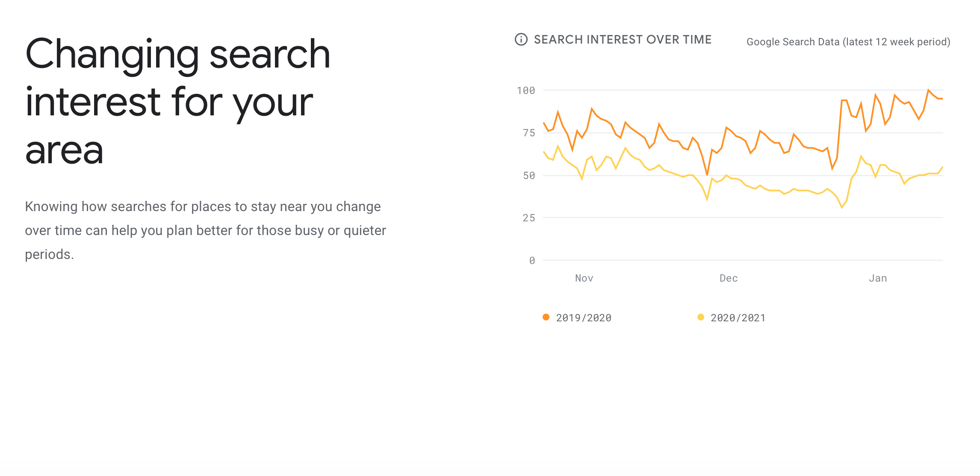The image size is (980, 476).
Task: Click the orange line's sharp dip before December
Action: 707,174
